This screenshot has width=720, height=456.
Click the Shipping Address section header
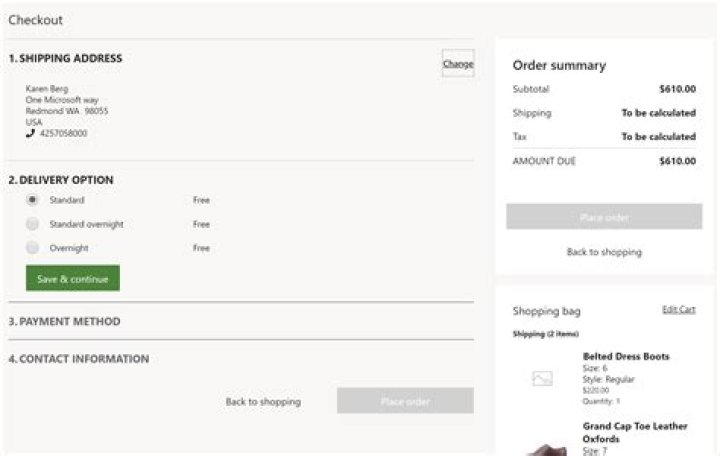(65, 58)
